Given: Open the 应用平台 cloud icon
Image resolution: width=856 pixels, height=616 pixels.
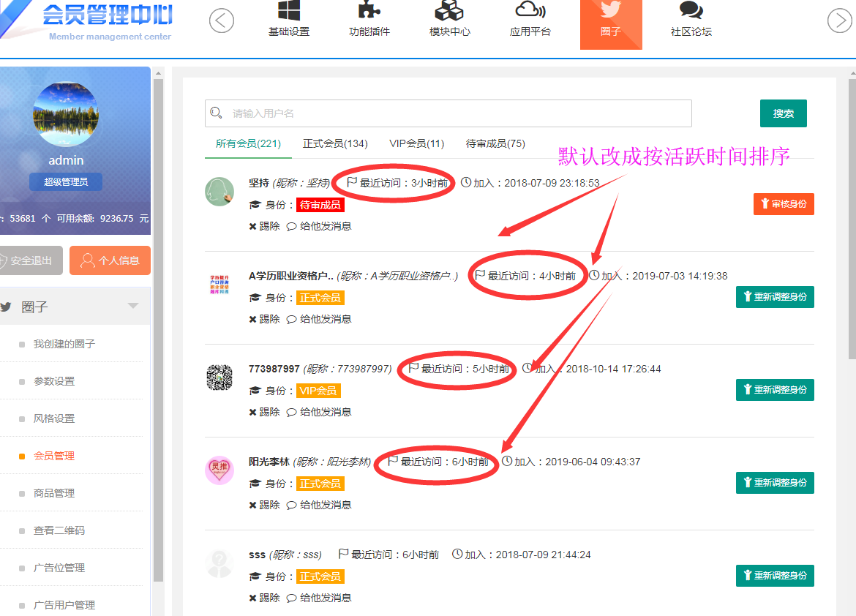Looking at the screenshot, I should pyautogui.click(x=530, y=10).
